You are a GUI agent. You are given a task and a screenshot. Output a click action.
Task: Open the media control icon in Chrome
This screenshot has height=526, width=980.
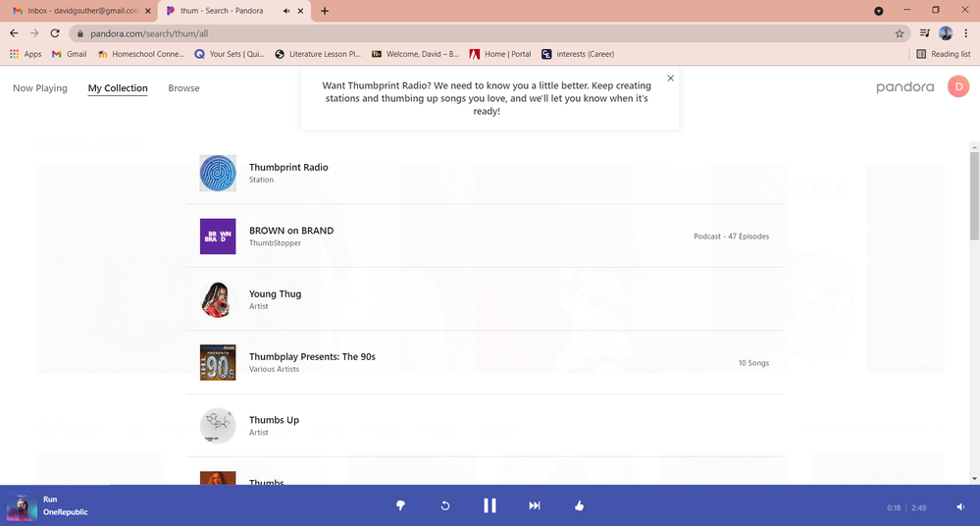pos(925,33)
